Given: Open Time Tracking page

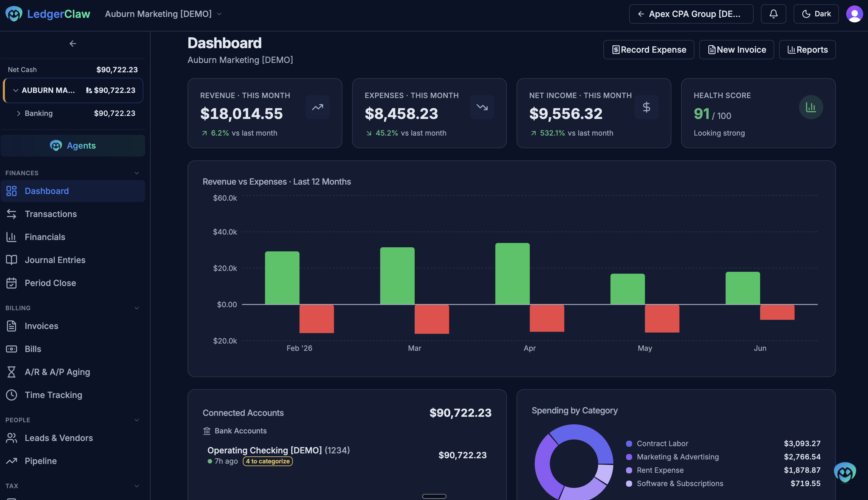Looking at the screenshot, I should [73, 395].
